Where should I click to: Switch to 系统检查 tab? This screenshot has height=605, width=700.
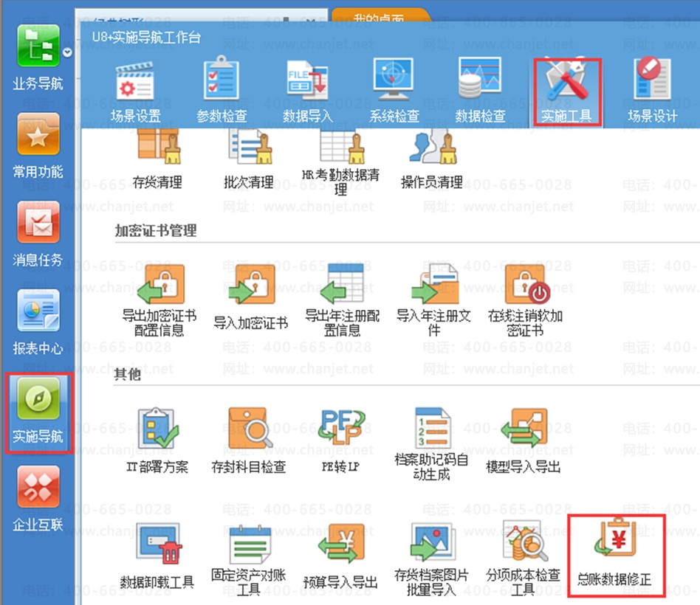tap(394, 91)
